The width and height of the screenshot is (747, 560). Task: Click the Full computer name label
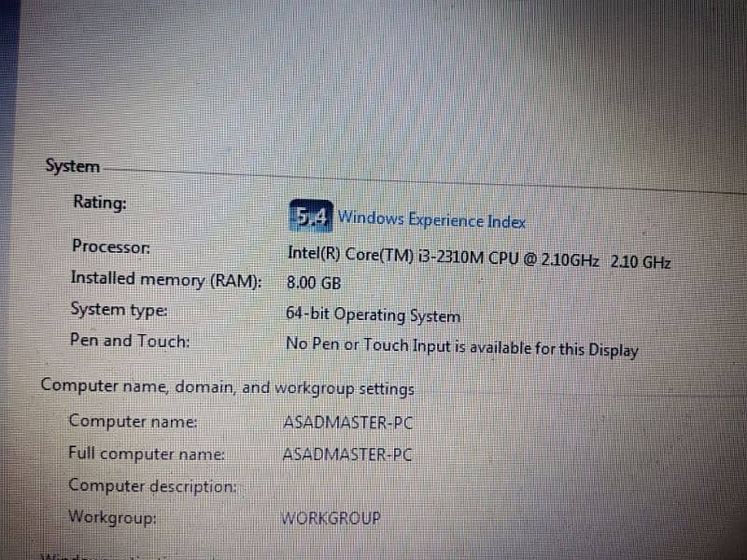tap(147, 454)
